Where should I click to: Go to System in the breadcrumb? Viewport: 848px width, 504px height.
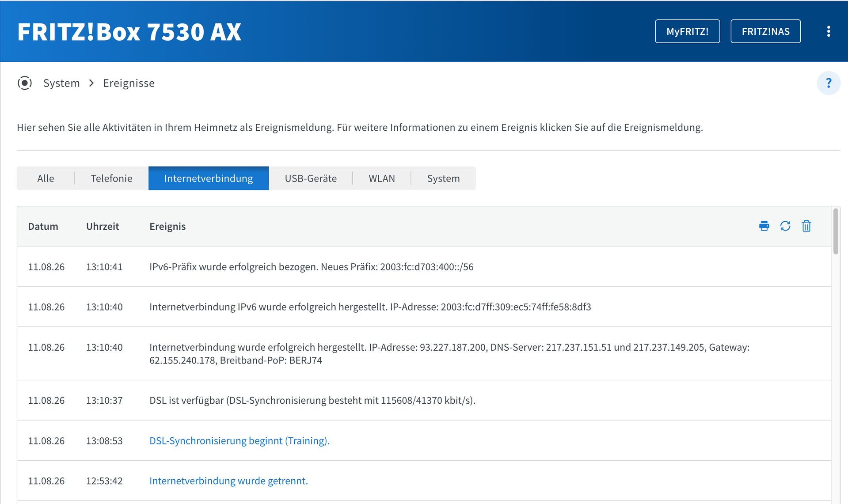pos(61,83)
